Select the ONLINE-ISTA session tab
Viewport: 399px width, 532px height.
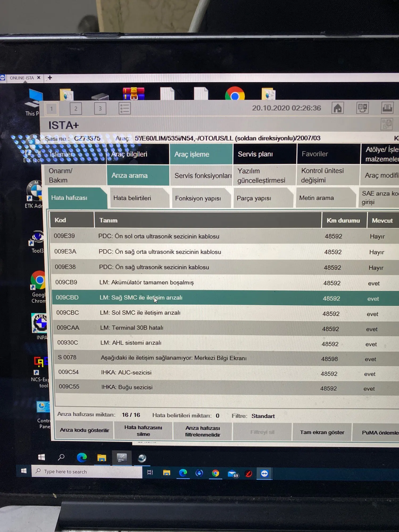point(22,78)
